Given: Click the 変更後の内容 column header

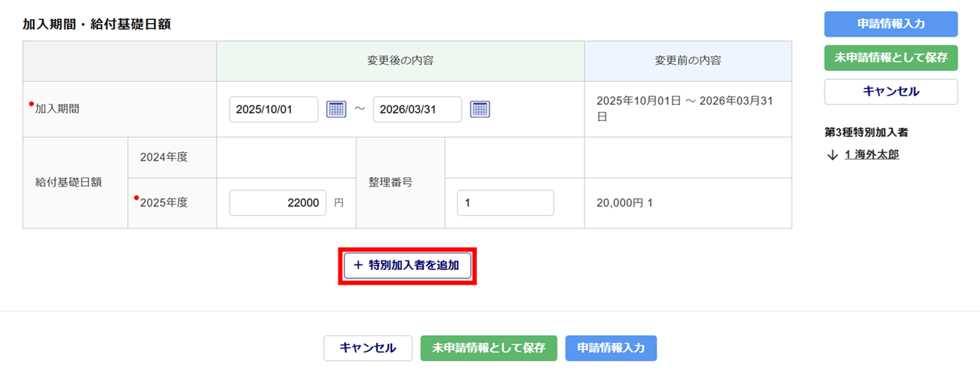Looking at the screenshot, I should click(400, 60).
